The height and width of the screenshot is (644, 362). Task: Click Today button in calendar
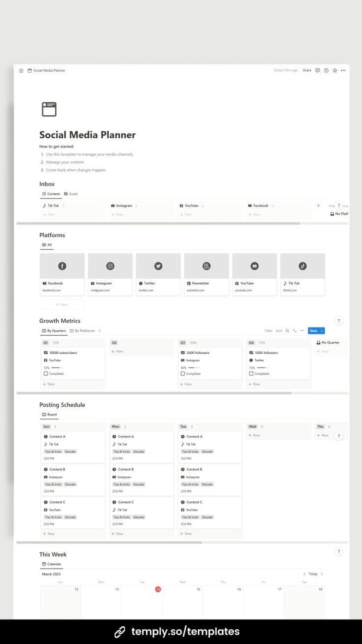coord(313,574)
